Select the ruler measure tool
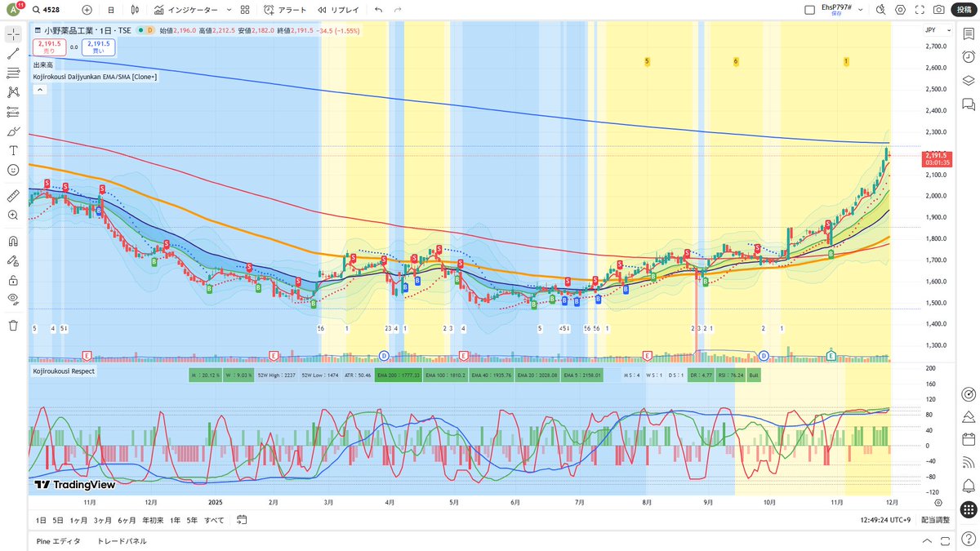Viewport: 980px width, 551px height. coord(13,196)
